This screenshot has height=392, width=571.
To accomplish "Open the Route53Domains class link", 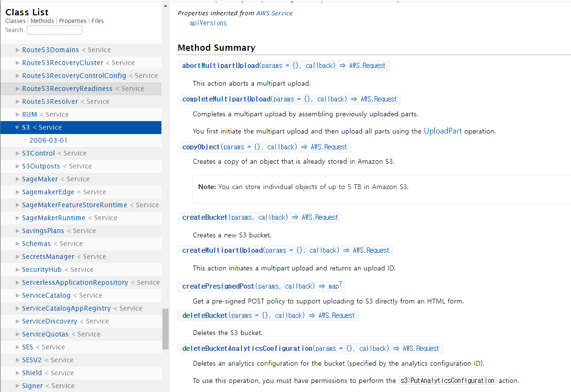I will point(51,50).
